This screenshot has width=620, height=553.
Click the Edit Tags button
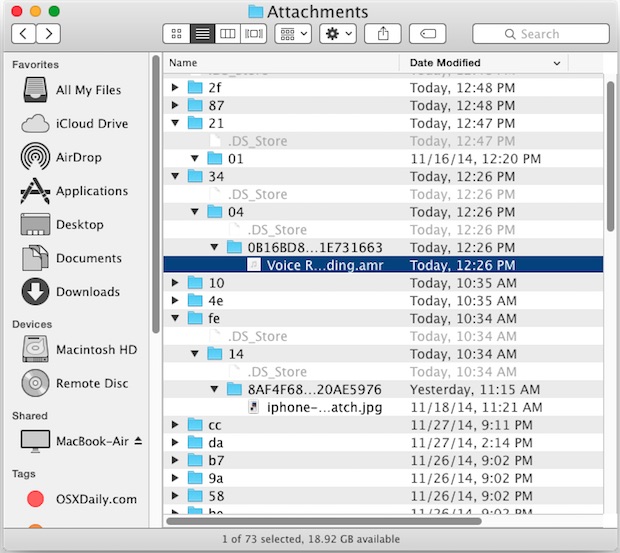(x=428, y=34)
